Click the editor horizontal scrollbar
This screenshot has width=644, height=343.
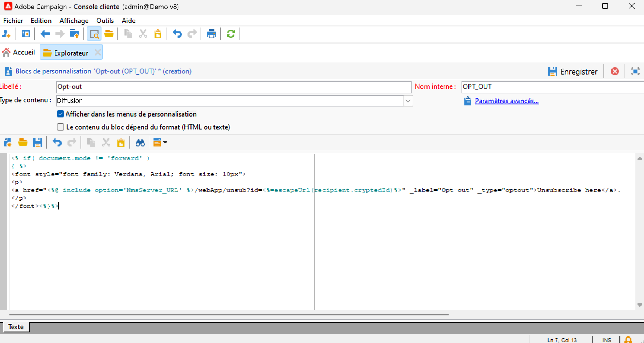point(229,315)
